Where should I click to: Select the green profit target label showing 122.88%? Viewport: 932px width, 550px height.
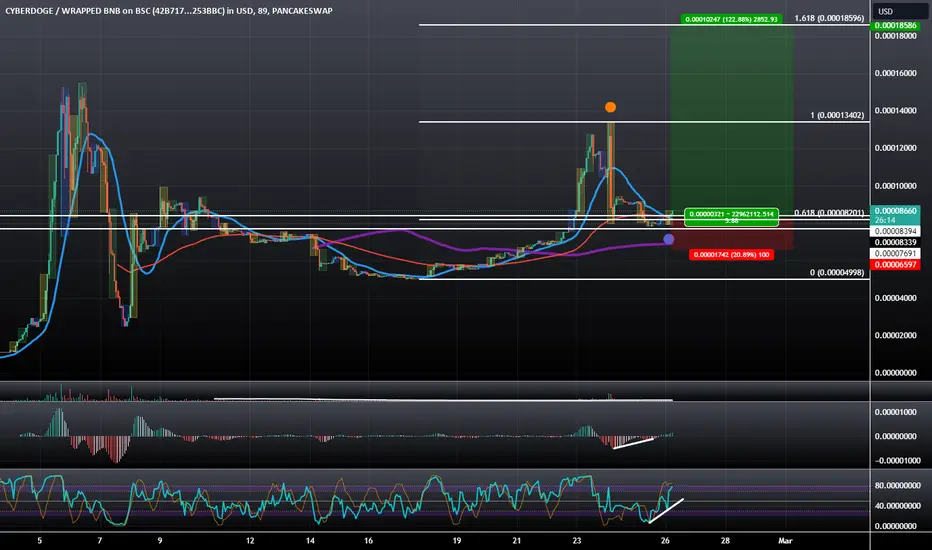pos(731,20)
